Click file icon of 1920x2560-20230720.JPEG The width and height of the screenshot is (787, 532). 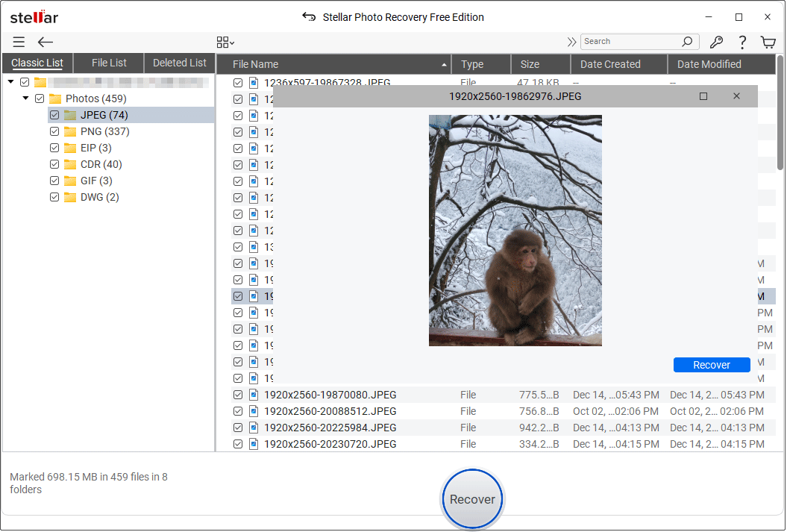click(254, 444)
